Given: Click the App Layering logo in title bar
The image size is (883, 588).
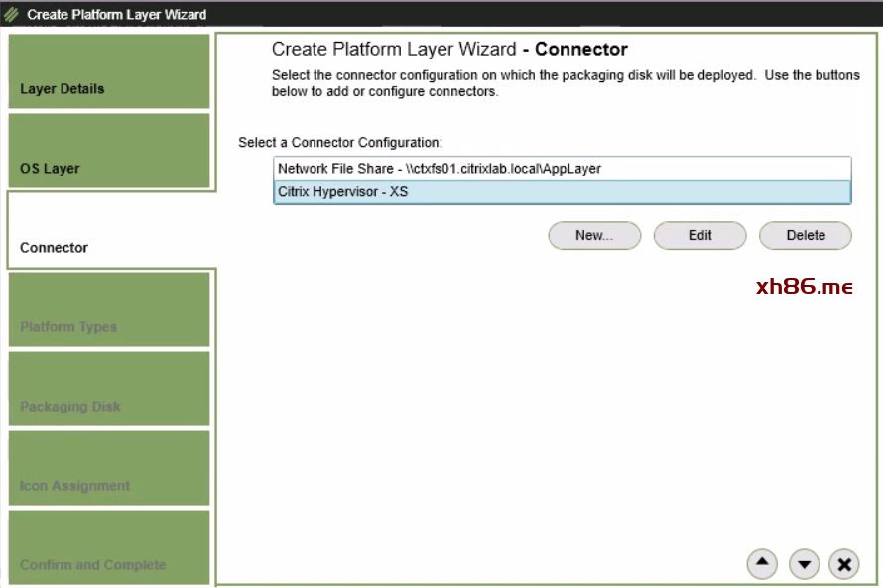Looking at the screenshot, I should coord(12,15).
